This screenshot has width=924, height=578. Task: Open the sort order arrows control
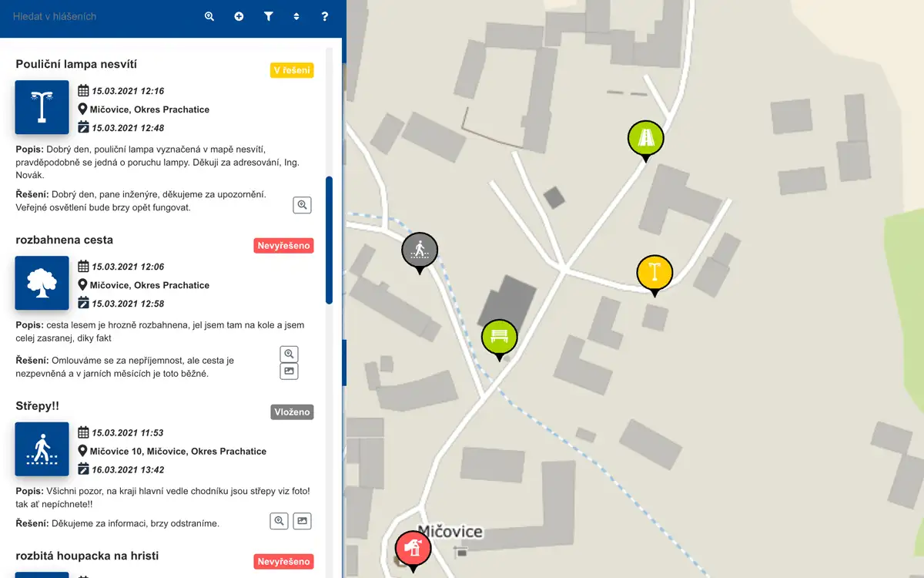296,16
